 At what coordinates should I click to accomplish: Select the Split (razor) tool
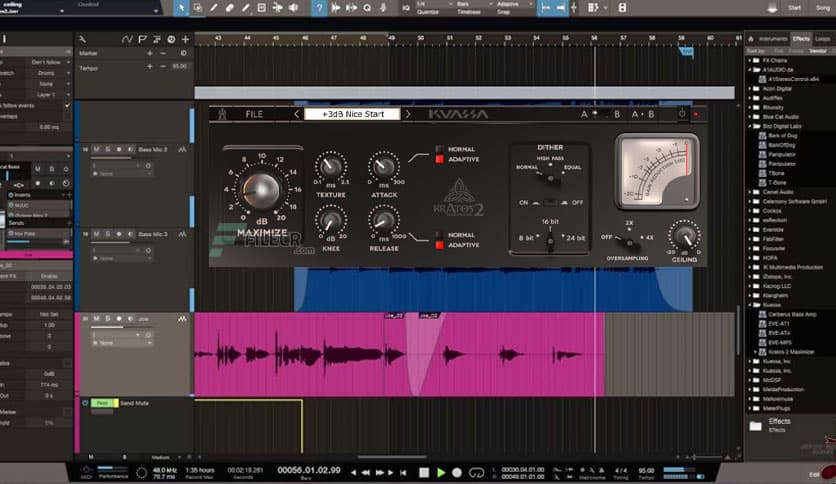(x=213, y=8)
